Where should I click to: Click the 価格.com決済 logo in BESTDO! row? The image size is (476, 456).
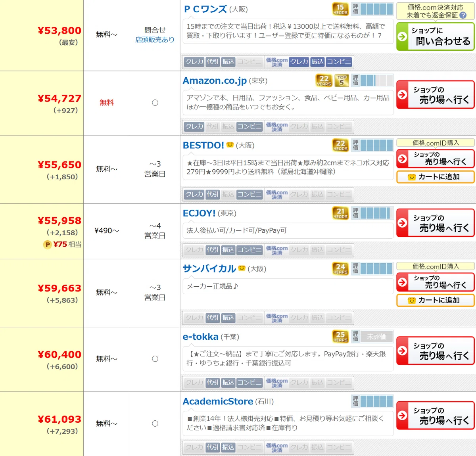(x=277, y=194)
